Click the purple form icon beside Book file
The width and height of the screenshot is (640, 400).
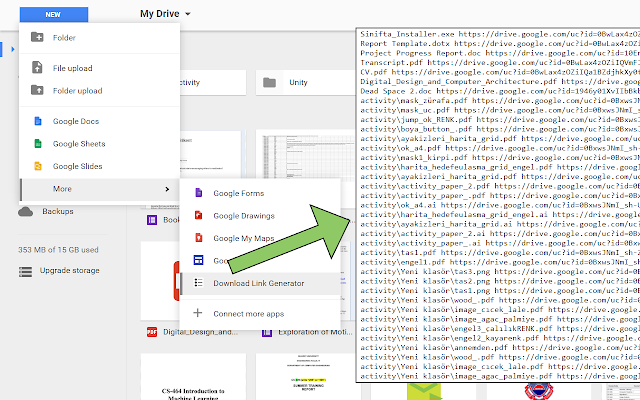(152, 220)
